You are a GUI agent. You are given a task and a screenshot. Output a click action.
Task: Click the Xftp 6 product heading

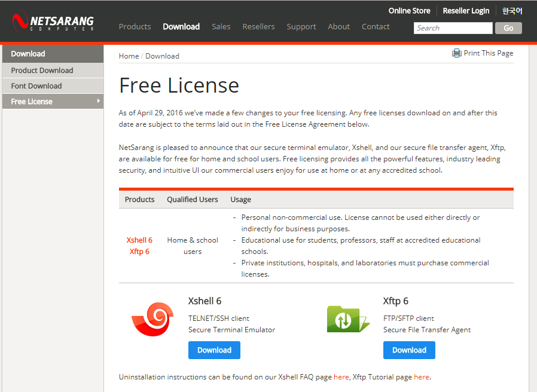[395, 301]
